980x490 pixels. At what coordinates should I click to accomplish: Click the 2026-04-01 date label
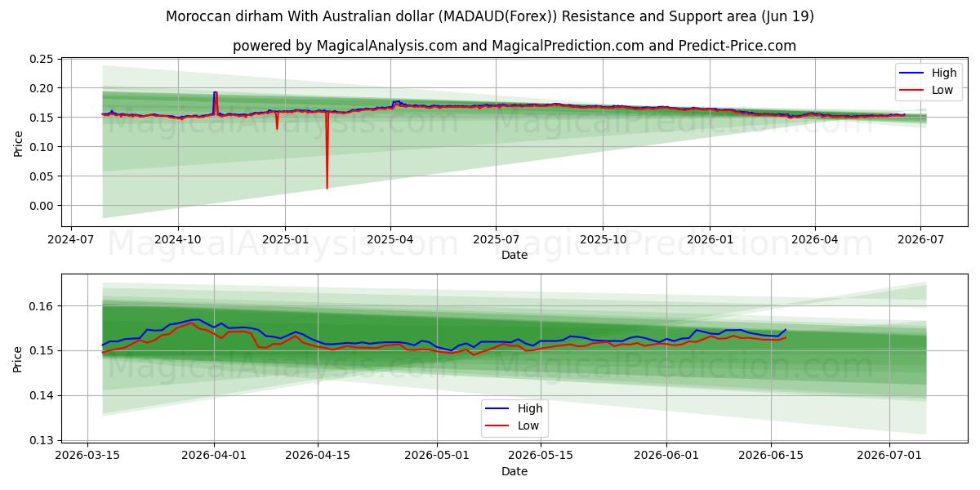coord(214,456)
